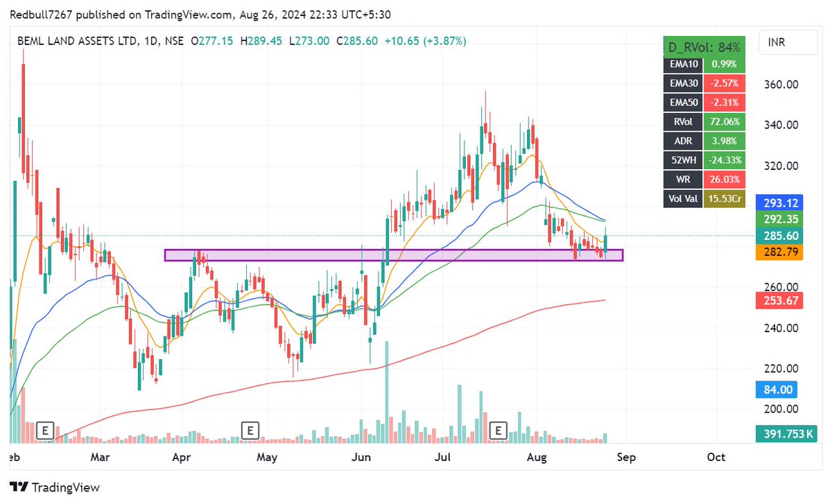Click the earnings E marker near late July

[498, 431]
